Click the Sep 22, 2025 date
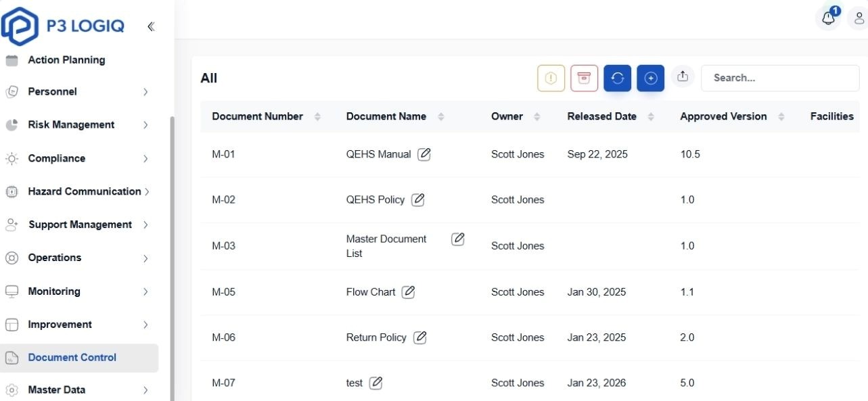 [597, 154]
